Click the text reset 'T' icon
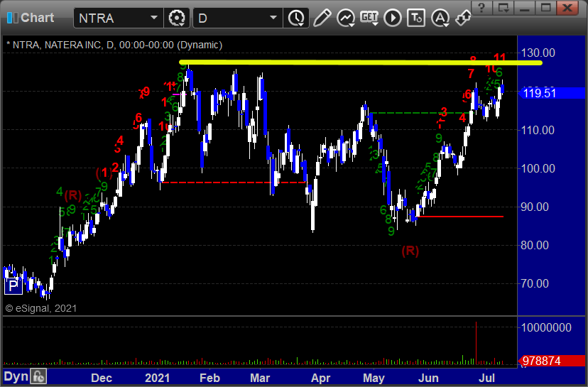Screen dimensions: 588x387 point(417,17)
